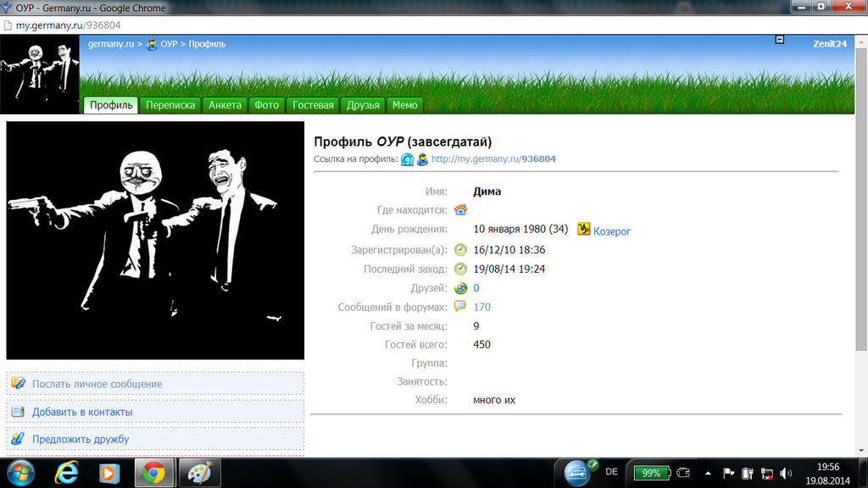Open the Гостевая tab
This screenshot has height=488, width=868.
[x=313, y=105]
